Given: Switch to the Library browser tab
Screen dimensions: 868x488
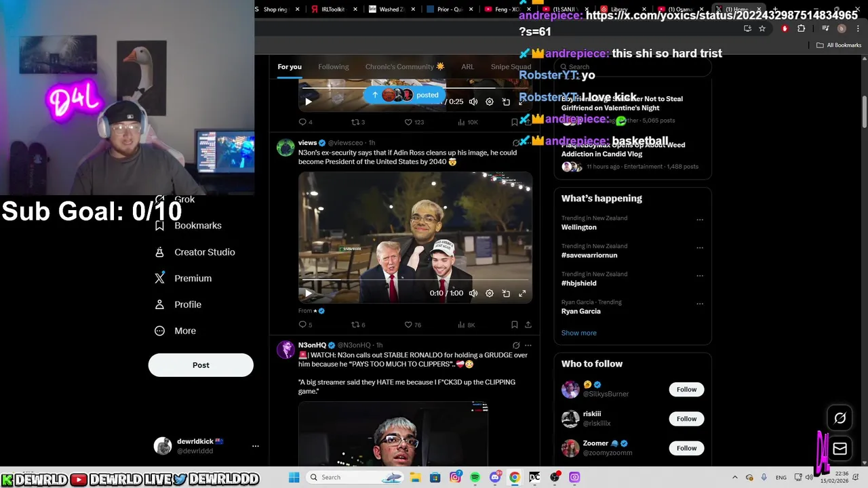Looking at the screenshot, I should [623, 9].
